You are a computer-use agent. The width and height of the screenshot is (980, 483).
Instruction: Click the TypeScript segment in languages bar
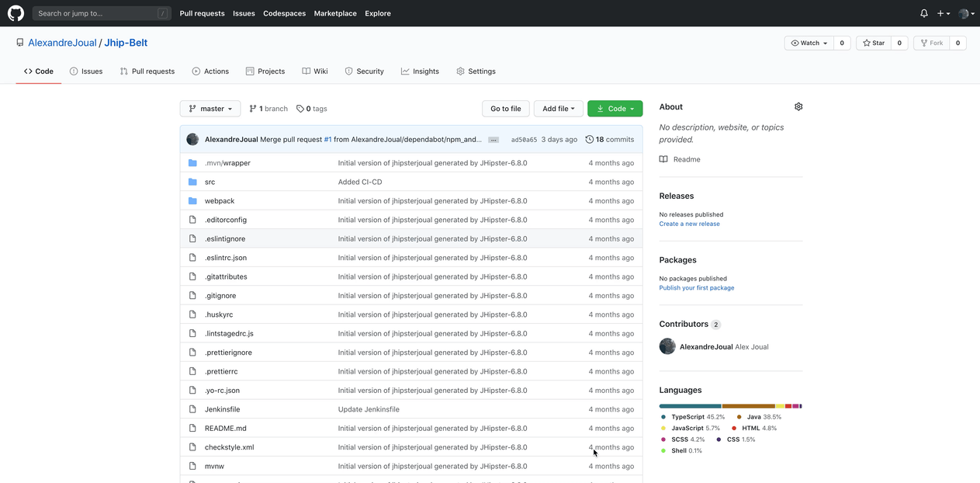tap(690, 405)
